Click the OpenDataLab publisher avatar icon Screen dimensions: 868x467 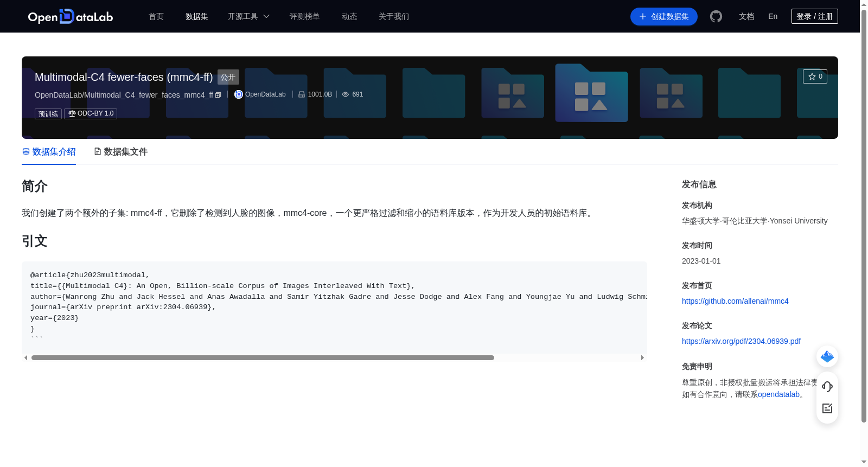239,94
